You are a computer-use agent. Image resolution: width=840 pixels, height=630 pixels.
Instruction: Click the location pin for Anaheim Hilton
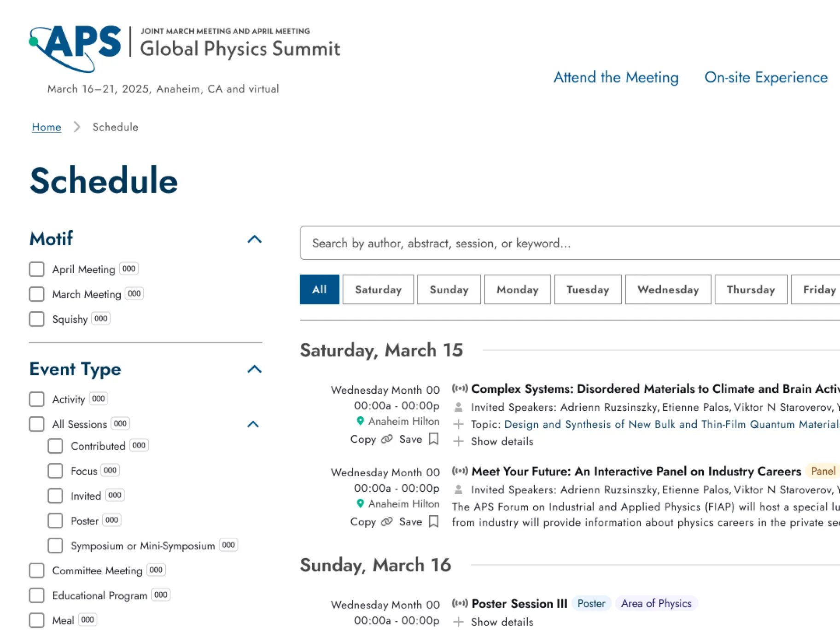(361, 420)
